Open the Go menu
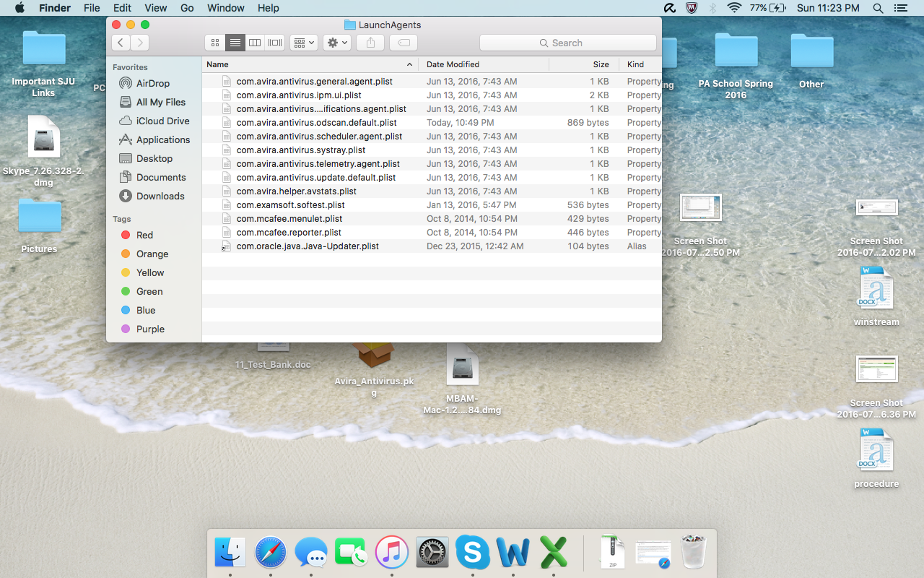This screenshot has width=924, height=578. click(x=187, y=8)
